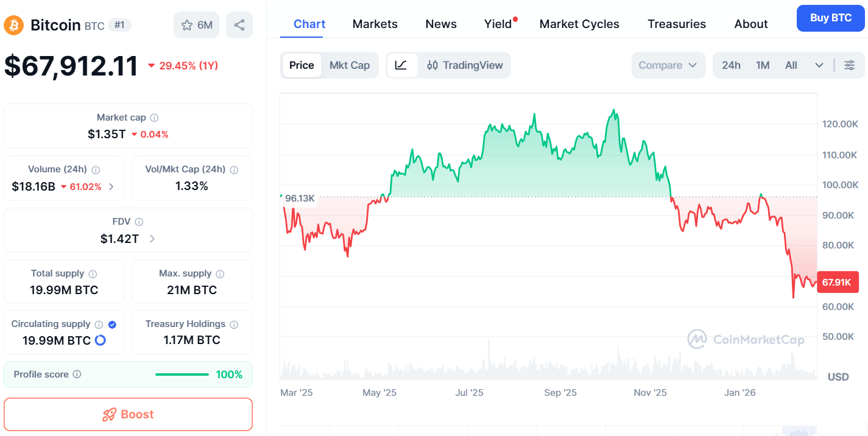Click the $67,912.11 price text
The image size is (868, 436).
[x=71, y=66]
